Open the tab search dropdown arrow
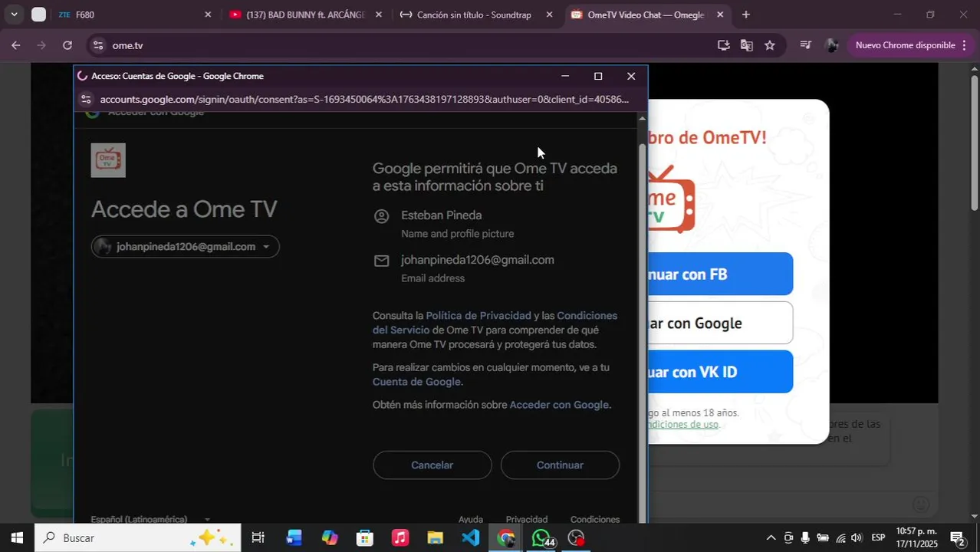980x552 pixels. (14, 15)
